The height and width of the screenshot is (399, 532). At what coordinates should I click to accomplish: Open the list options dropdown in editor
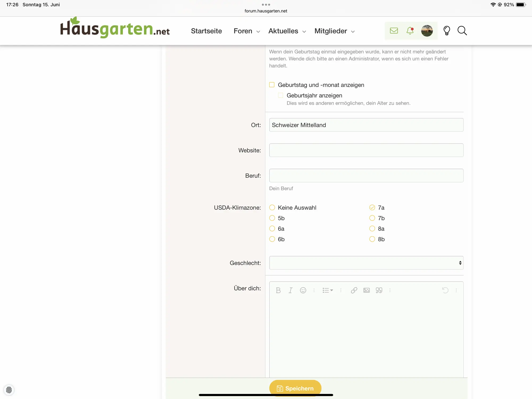click(x=328, y=290)
